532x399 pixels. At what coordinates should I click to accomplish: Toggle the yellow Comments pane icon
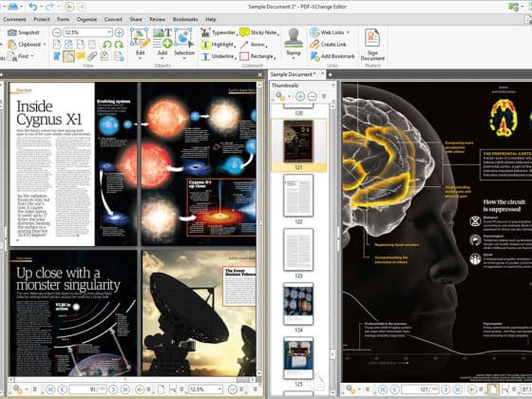81,56
